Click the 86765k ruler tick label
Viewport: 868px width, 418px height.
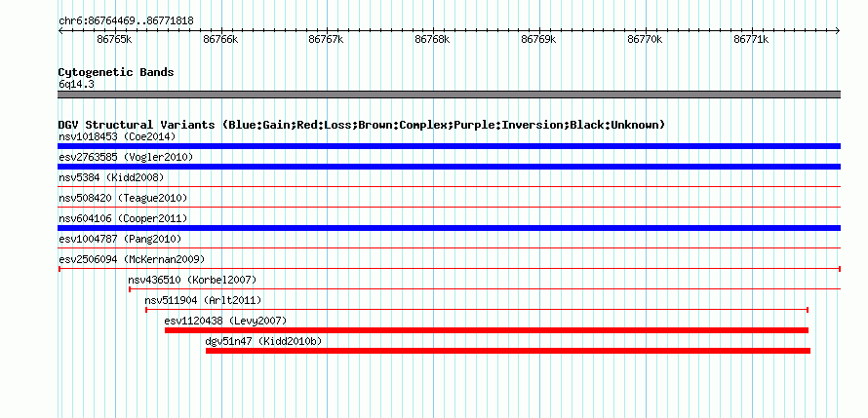click(x=114, y=39)
